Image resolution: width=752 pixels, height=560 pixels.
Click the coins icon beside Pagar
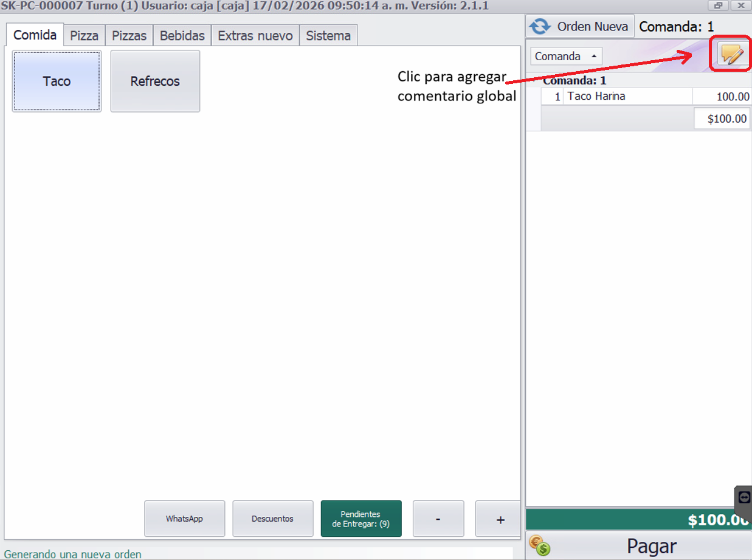[x=539, y=545]
